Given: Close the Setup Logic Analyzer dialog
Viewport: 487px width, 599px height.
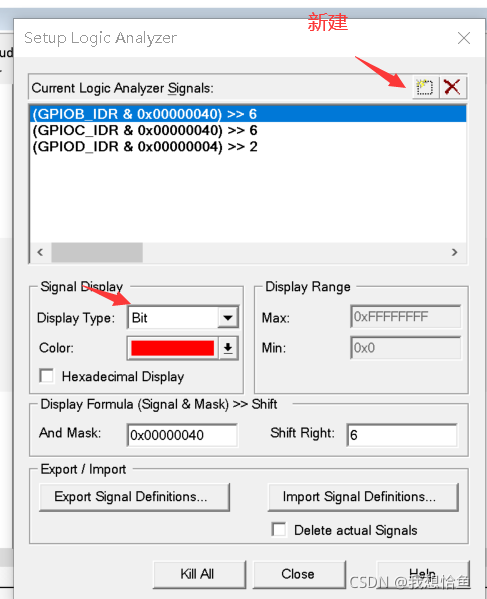Looking at the screenshot, I should click(464, 38).
